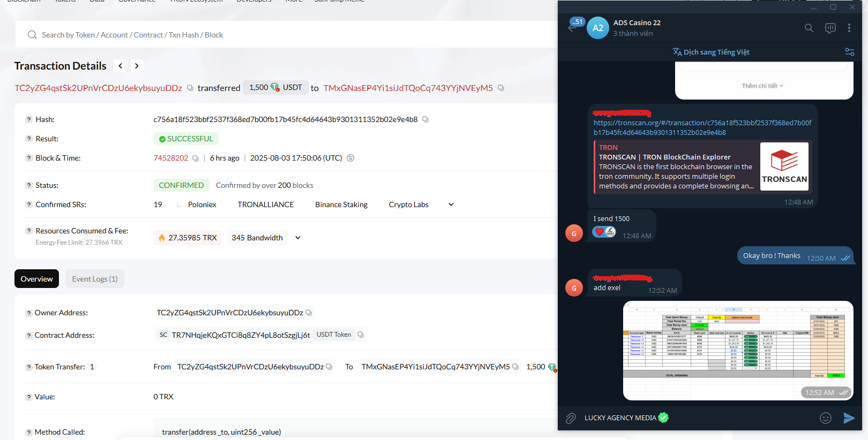Screen dimensions: 868x440
Task: Send the Telegram message
Action: (x=849, y=418)
